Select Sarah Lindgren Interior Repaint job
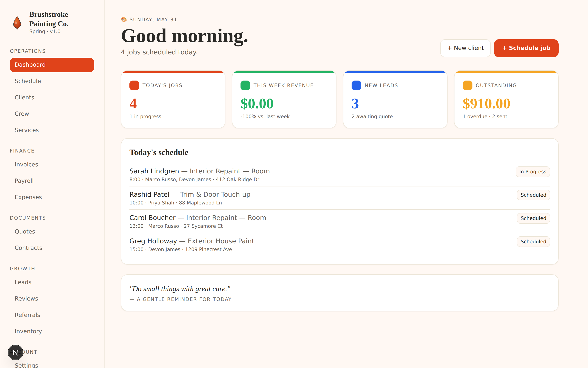588x368 pixels. pyautogui.click(x=340, y=175)
